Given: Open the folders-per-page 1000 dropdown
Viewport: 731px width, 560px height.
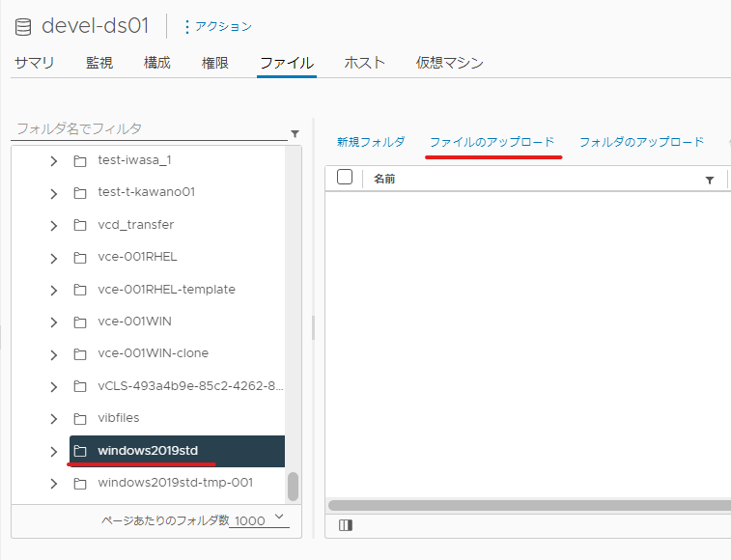Looking at the screenshot, I should point(259,519).
